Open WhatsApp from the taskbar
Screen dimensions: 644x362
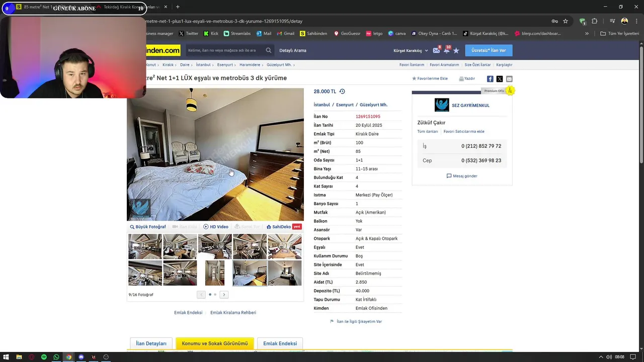coord(56,357)
